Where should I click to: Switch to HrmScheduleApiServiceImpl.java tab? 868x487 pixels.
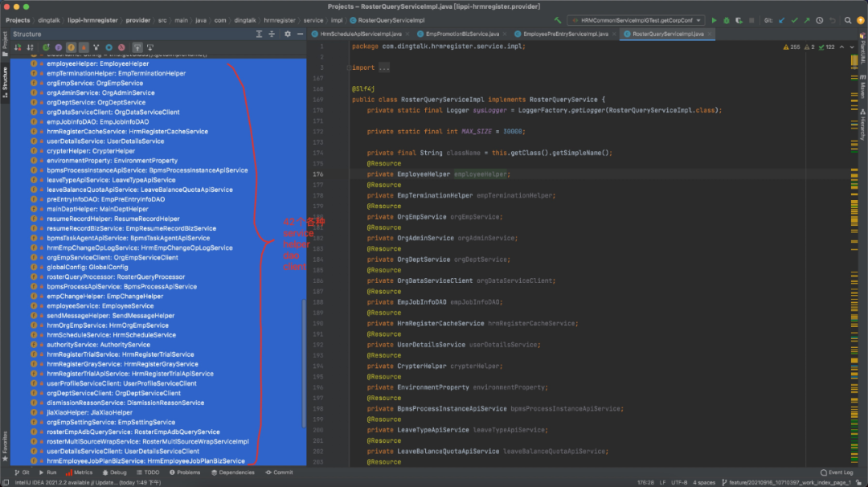point(360,35)
